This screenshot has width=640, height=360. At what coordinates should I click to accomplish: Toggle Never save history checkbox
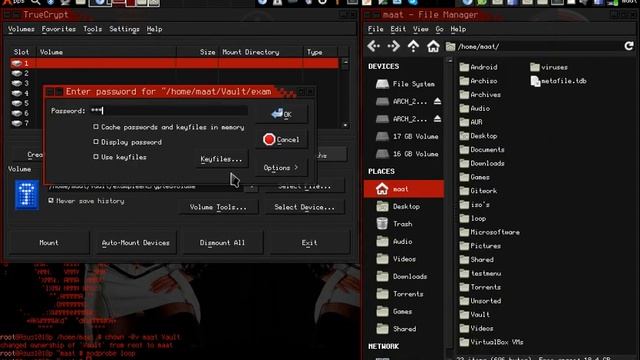click(51, 201)
